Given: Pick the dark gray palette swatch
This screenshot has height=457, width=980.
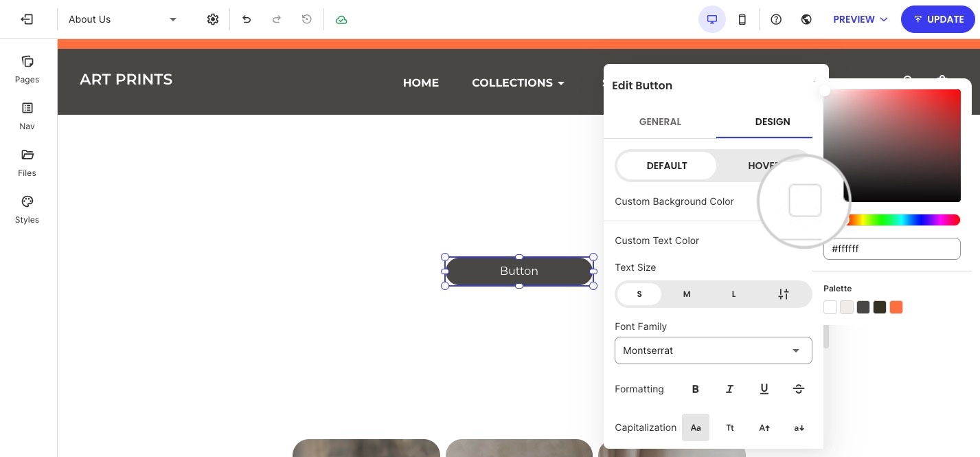Looking at the screenshot, I should [863, 307].
